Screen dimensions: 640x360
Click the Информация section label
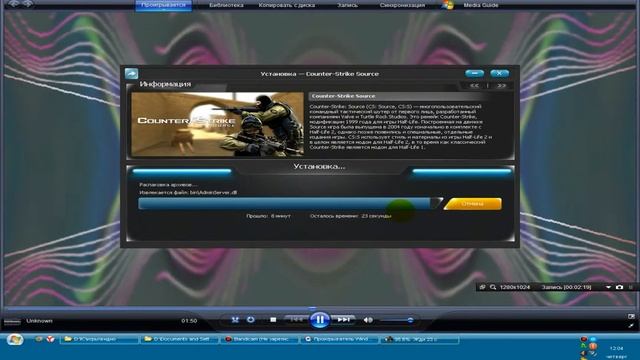click(x=165, y=84)
